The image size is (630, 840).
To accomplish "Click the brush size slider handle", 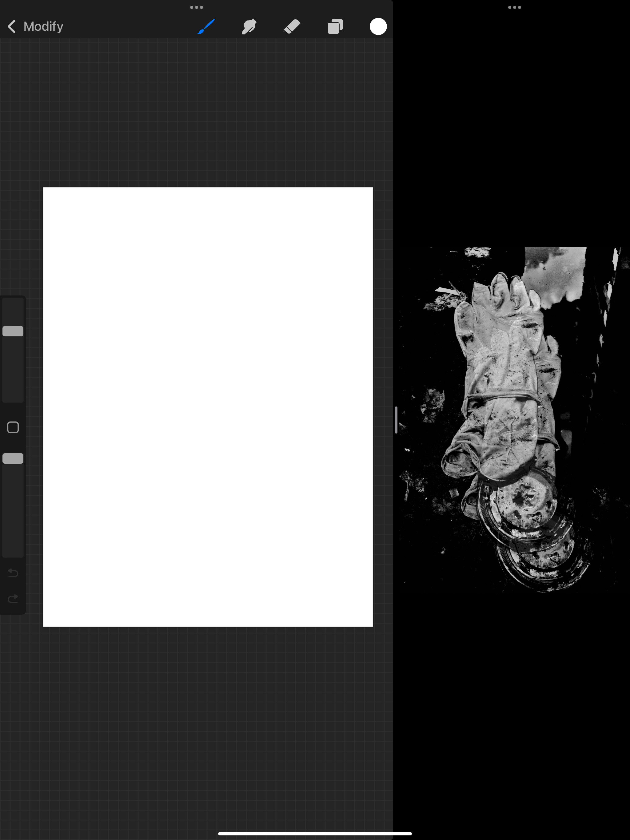I will 13,331.
